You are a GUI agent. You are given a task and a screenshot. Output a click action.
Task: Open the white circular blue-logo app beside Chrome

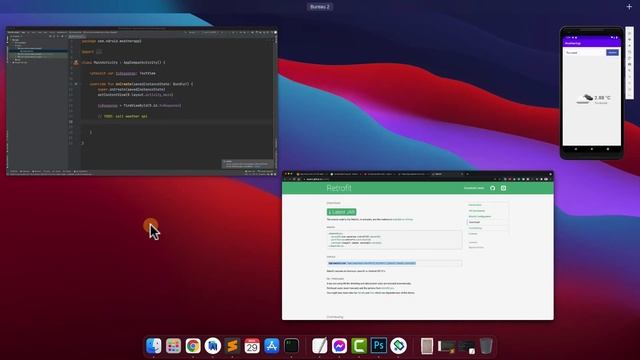(x=213, y=346)
